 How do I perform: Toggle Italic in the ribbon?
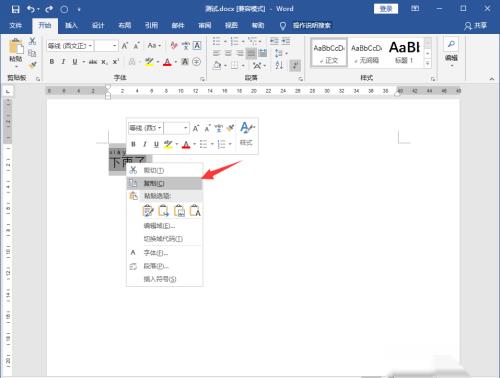tap(63, 62)
